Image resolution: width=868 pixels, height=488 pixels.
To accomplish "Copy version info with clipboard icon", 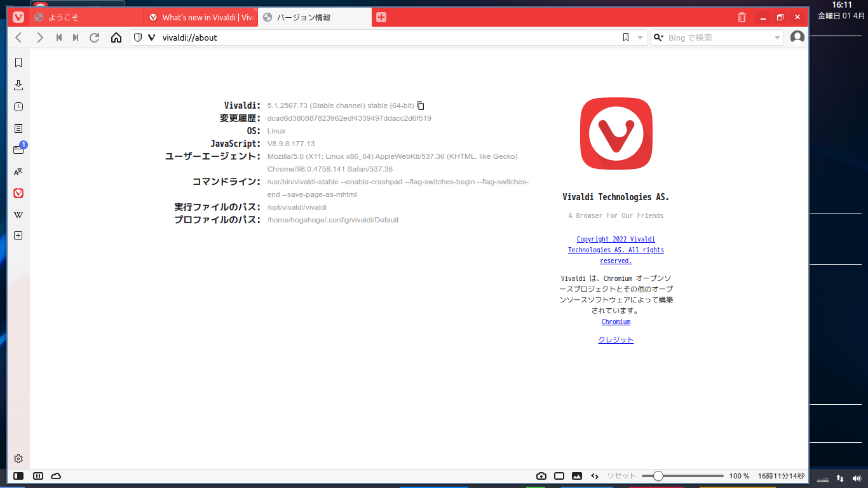I will click(421, 105).
